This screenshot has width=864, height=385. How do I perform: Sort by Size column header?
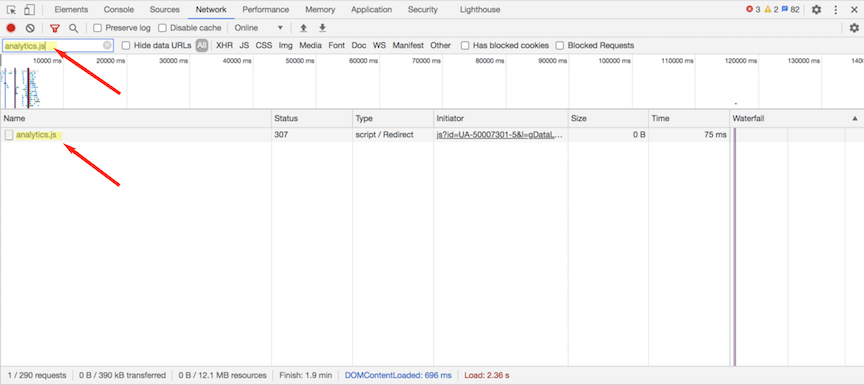tap(608, 118)
